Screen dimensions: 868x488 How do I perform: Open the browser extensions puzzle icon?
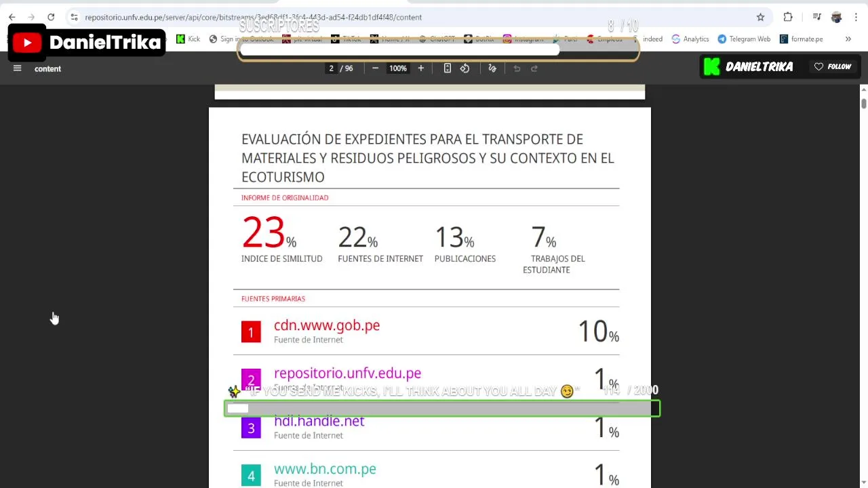click(788, 17)
